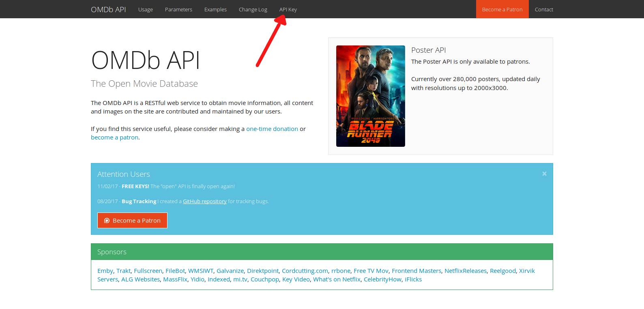Visit the ALG Websites link
This screenshot has height=309, width=644.
coord(141,279)
